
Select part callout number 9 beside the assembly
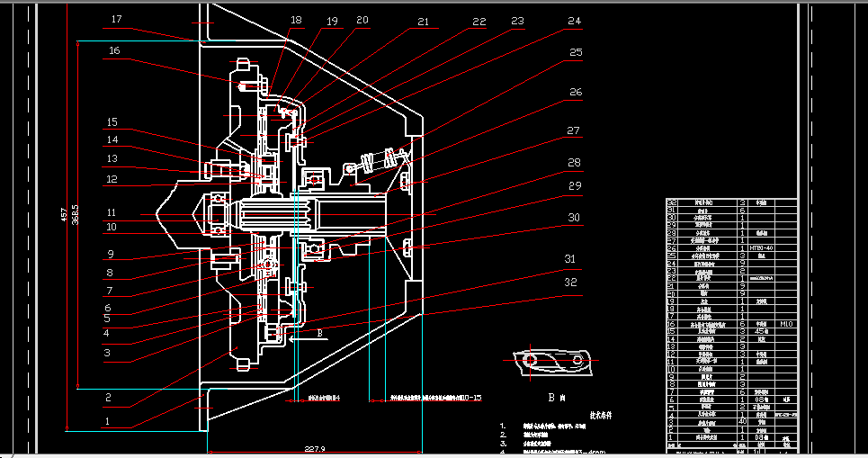[x=111, y=255]
